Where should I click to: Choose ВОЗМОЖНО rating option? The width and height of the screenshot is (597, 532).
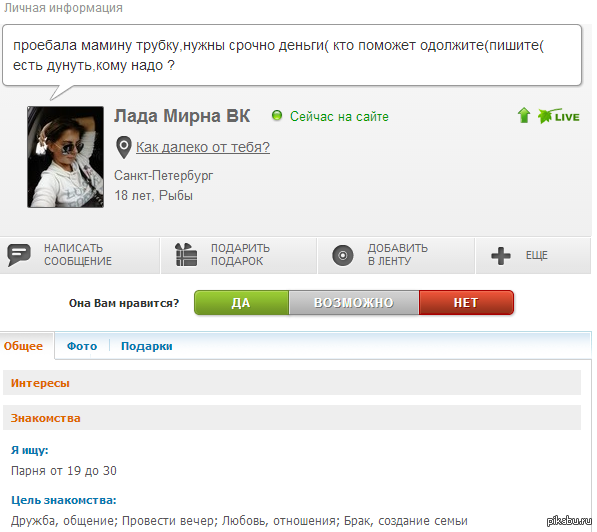pos(354,303)
